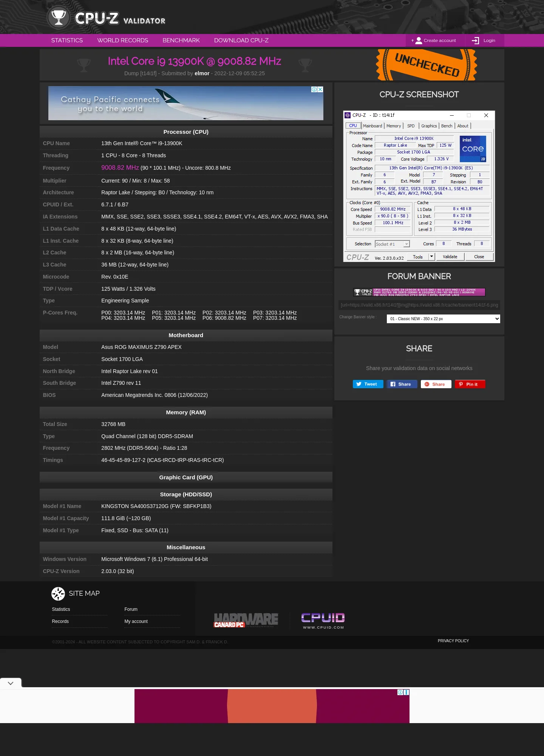The width and height of the screenshot is (544, 756).
Task: Select the Rev. 0x10E microcode value
Action: point(115,277)
